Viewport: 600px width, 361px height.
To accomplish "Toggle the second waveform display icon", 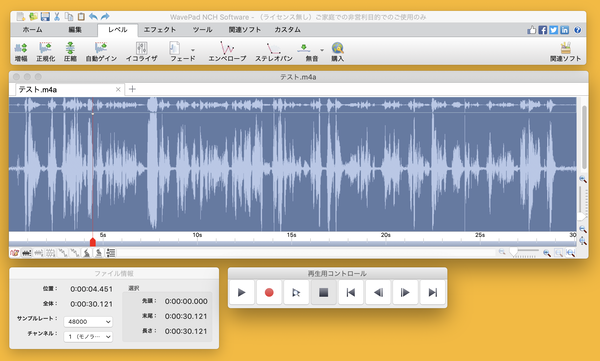I will [26, 253].
